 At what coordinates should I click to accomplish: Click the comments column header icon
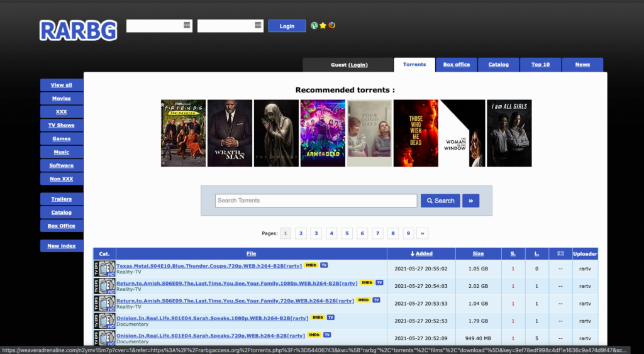point(560,253)
